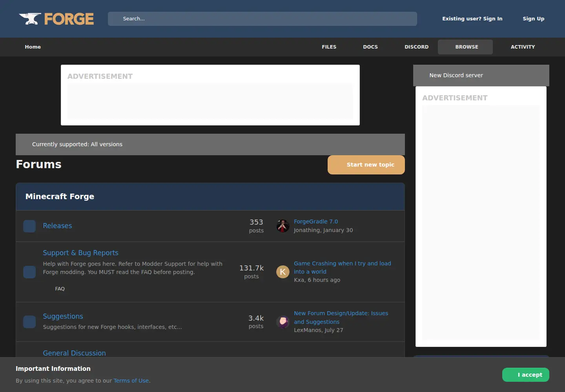Click the Start new topic button
Image resolution: width=565 pixels, height=392 pixels.
[366, 165]
